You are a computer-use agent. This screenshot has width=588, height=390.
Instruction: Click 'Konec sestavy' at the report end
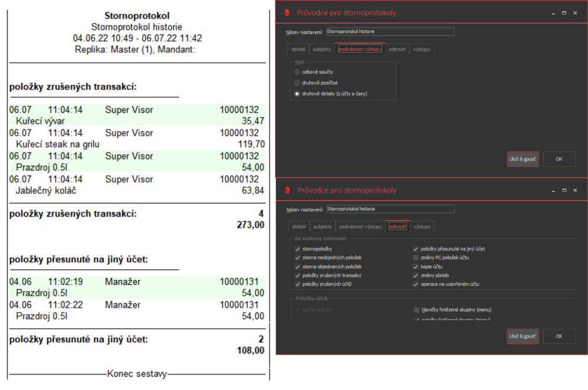pos(137,374)
